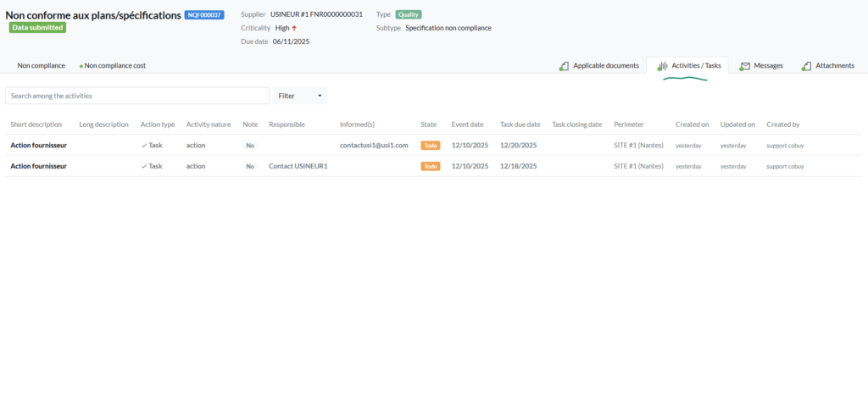Click the Messages envelope icon
Image resolution: width=868 pixels, height=410 pixels.
click(x=744, y=66)
